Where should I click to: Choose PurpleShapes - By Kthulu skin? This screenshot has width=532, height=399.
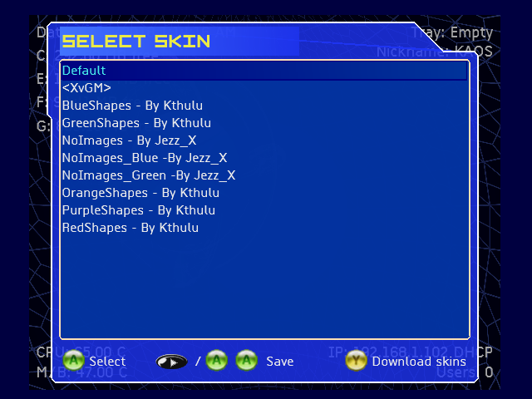coord(139,210)
